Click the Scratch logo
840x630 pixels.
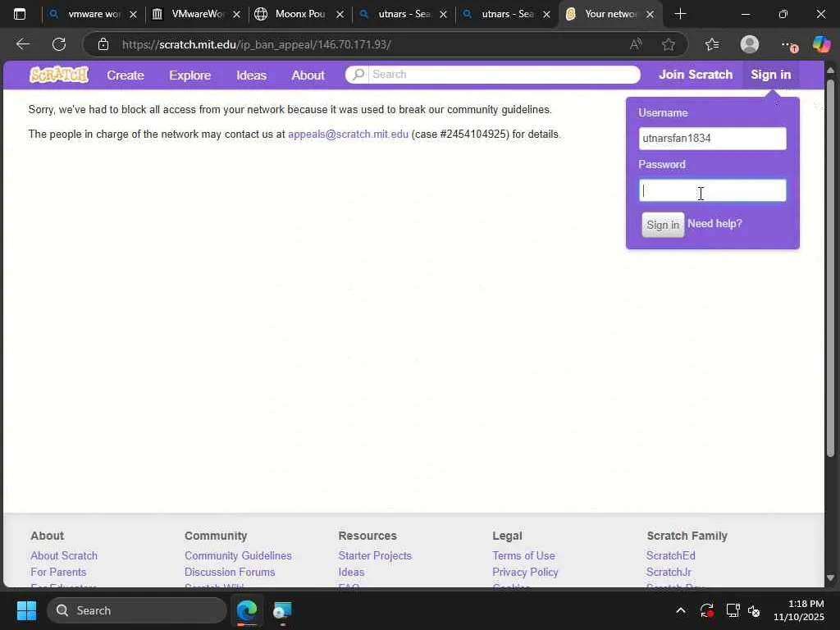(x=59, y=75)
